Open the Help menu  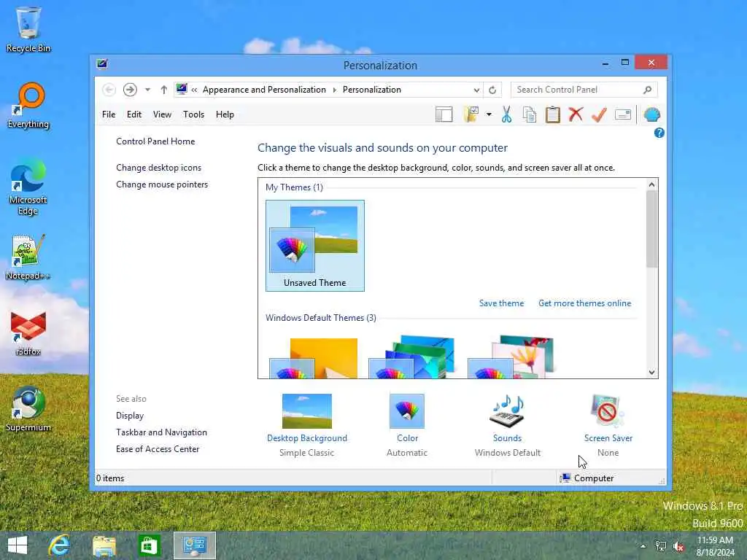pos(225,114)
